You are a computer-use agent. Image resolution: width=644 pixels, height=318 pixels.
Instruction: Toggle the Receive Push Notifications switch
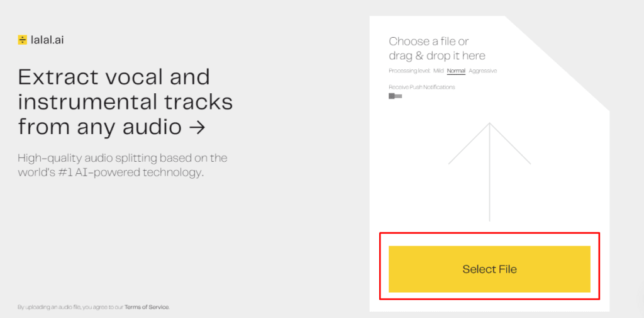[x=395, y=96]
